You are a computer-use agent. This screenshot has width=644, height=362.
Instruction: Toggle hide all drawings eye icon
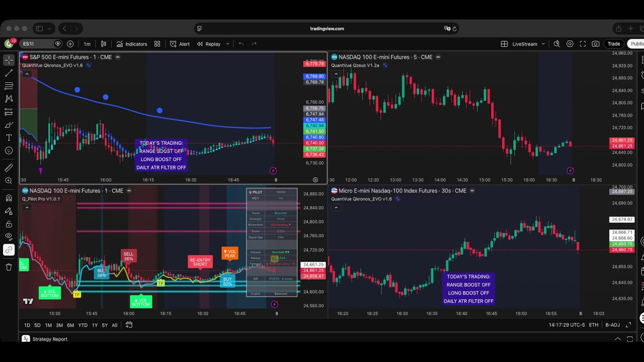click(x=9, y=236)
